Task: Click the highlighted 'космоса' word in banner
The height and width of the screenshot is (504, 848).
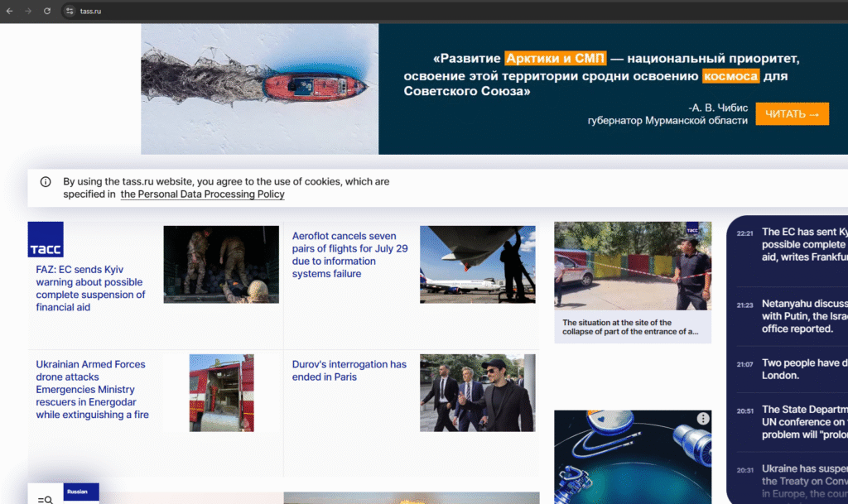Action: [x=730, y=76]
